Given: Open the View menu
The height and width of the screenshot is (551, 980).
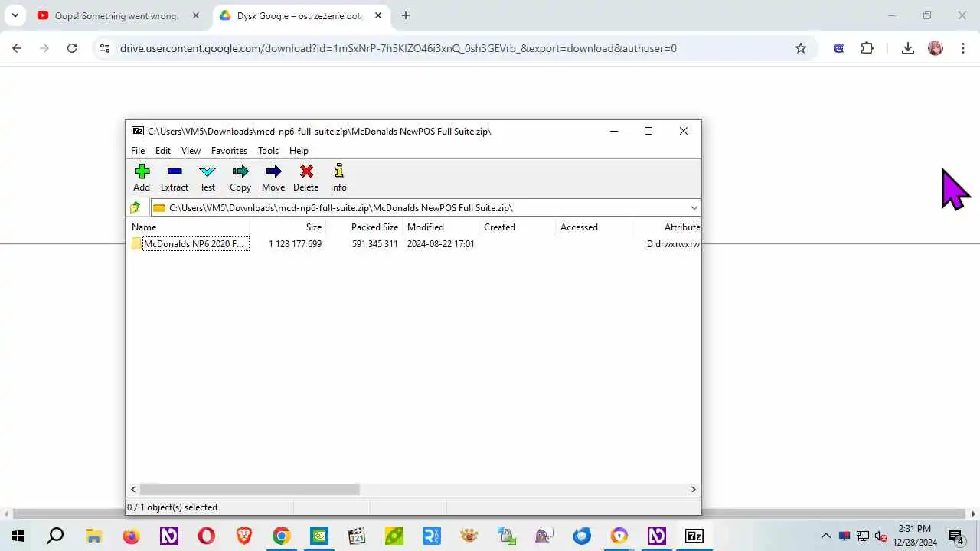Looking at the screenshot, I should [x=191, y=151].
